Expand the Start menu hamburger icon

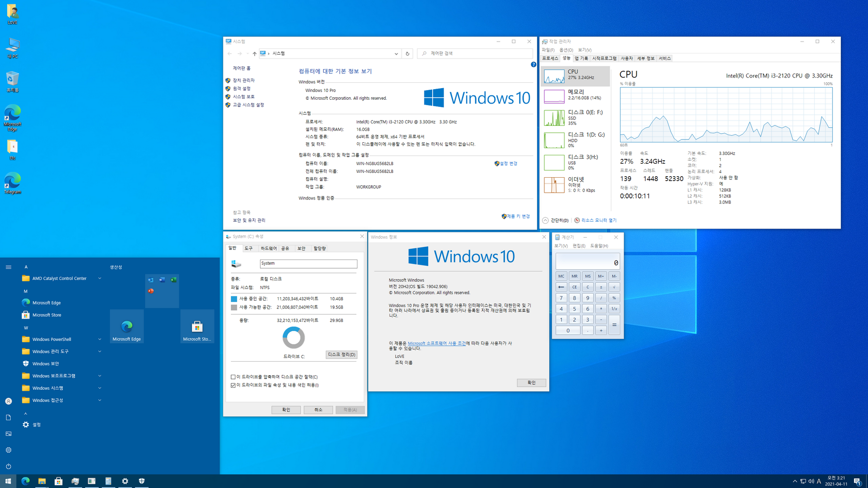8,267
